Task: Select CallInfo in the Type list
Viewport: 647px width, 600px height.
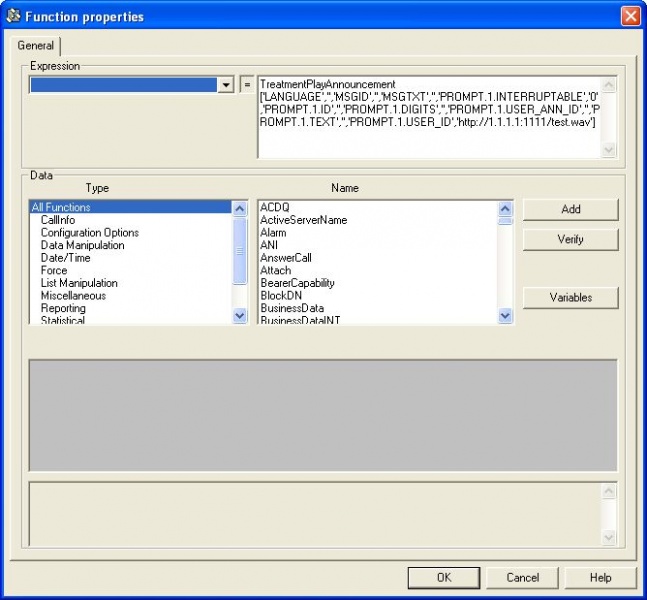Action: 57,220
